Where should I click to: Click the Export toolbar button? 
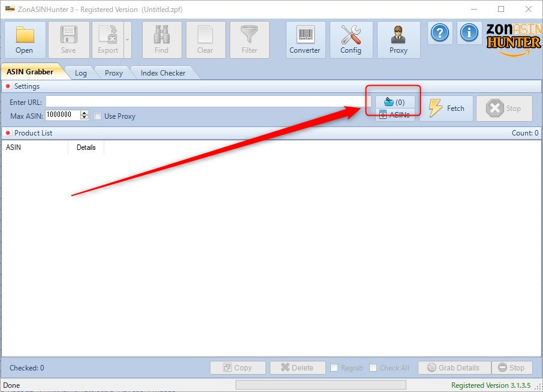pos(108,40)
